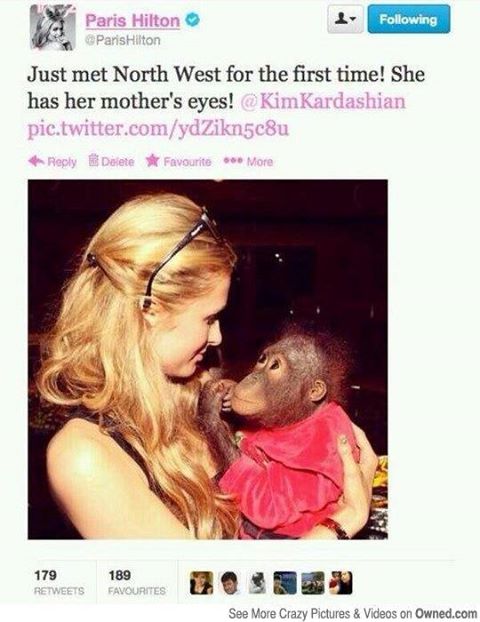The image size is (480, 622).
Task: Open the @KimKardashian mention link
Action: coord(323,102)
